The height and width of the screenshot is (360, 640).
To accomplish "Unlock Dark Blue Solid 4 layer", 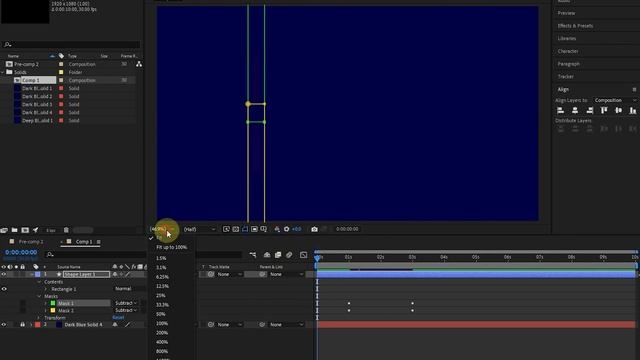I will click(x=22, y=325).
